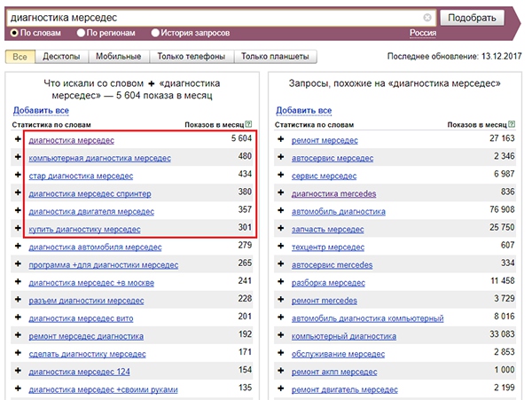This screenshot has width=532, height=400.
Task: Add 'стар диагностика мерседес' via plus icon
Action: click(x=18, y=175)
